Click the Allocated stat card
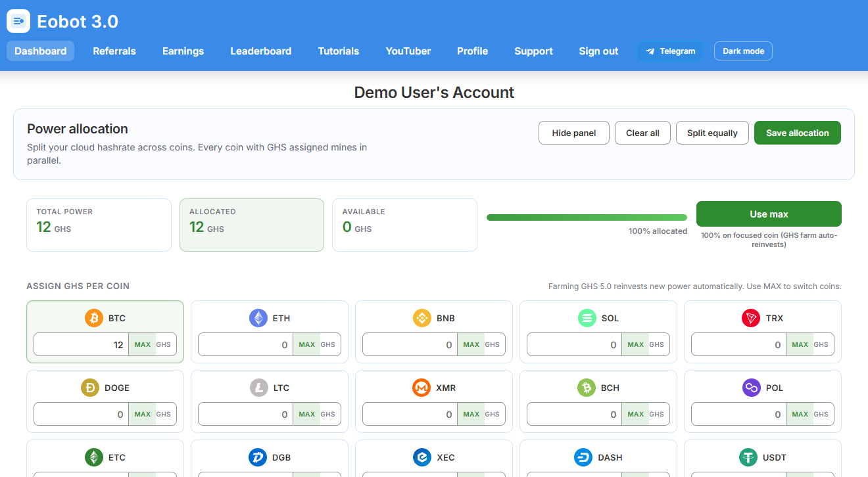Screen dimensions: 868x477 (x=252, y=225)
